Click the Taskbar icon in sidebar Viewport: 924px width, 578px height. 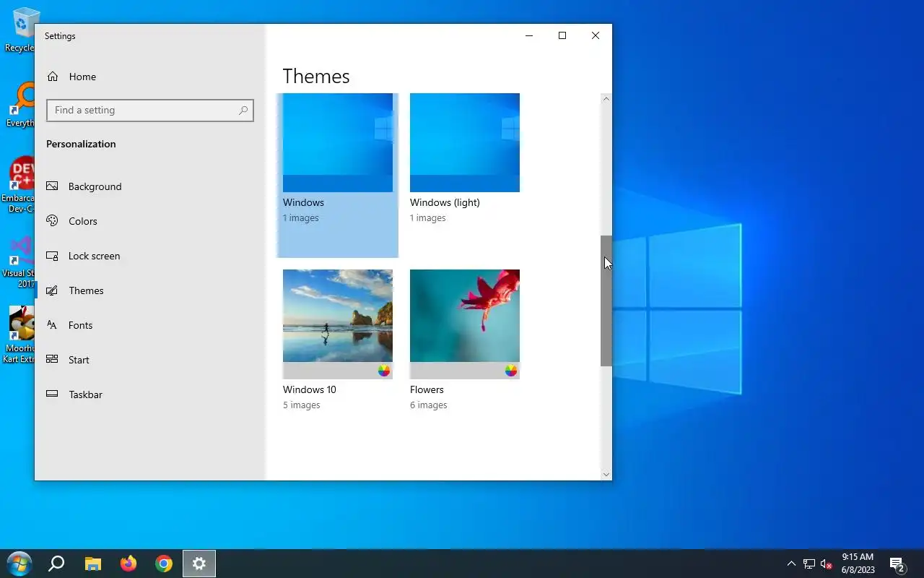pos(52,394)
